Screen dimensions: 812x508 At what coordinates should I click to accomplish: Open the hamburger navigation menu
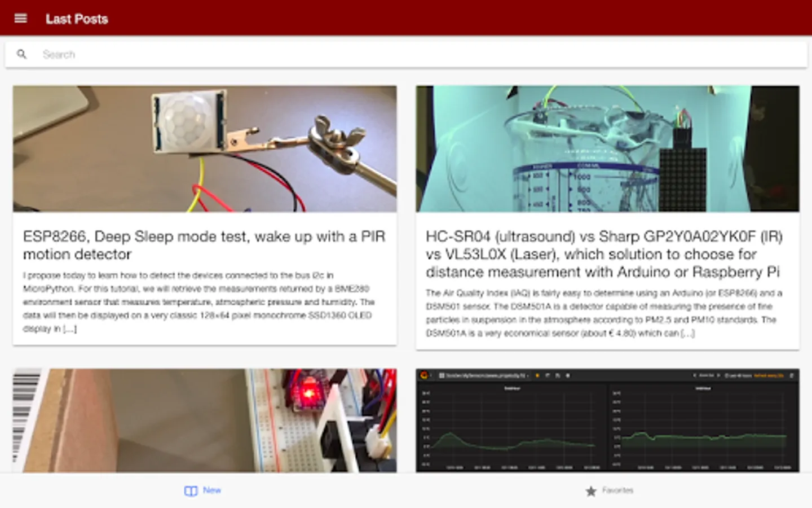[x=21, y=18]
